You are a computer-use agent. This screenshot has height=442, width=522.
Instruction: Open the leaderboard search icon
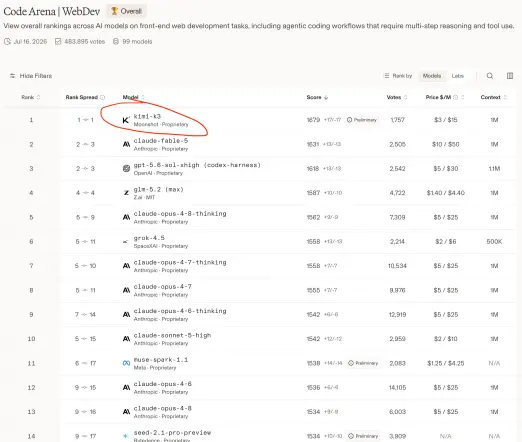click(490, 76)
